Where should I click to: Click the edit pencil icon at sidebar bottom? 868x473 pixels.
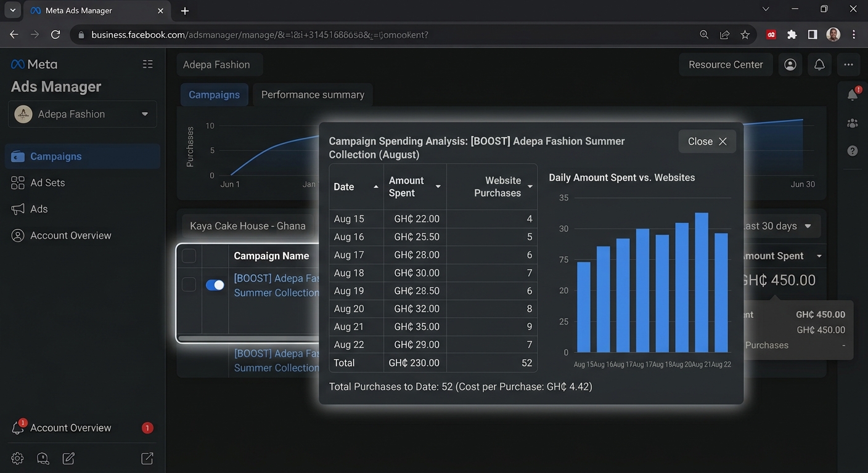pyautogui.click(x=68, y=458)
